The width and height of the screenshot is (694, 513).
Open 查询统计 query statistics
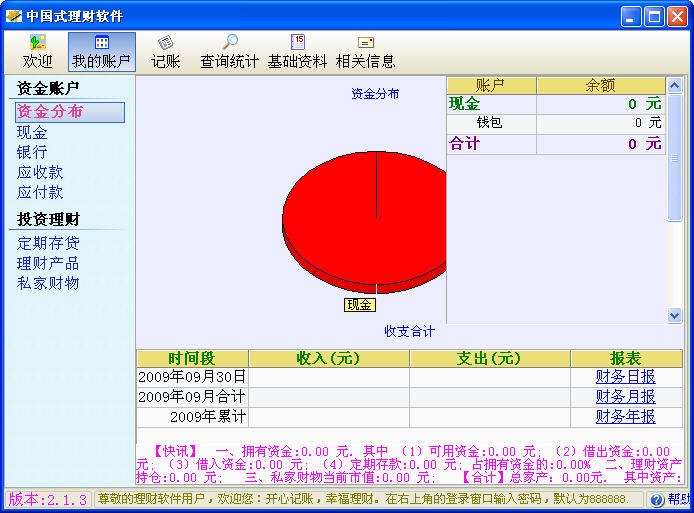coord(229,51)
